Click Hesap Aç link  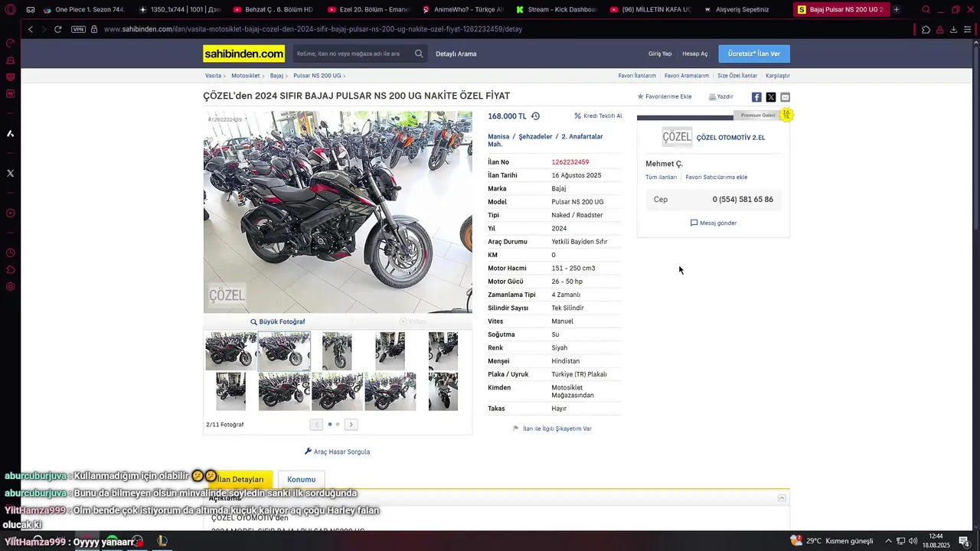[x=695, y=54]
